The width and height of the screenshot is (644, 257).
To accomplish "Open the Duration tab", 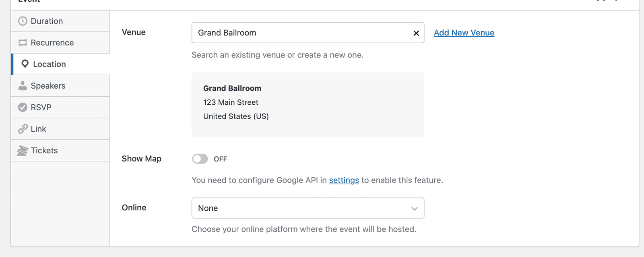I will click(x=60, y=21).
